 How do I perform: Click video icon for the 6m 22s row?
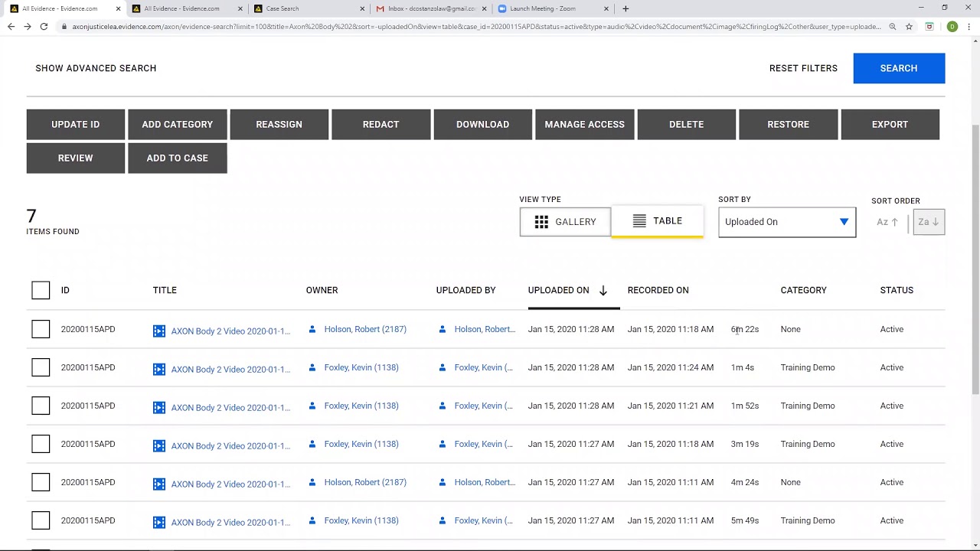tap(159, 331)
